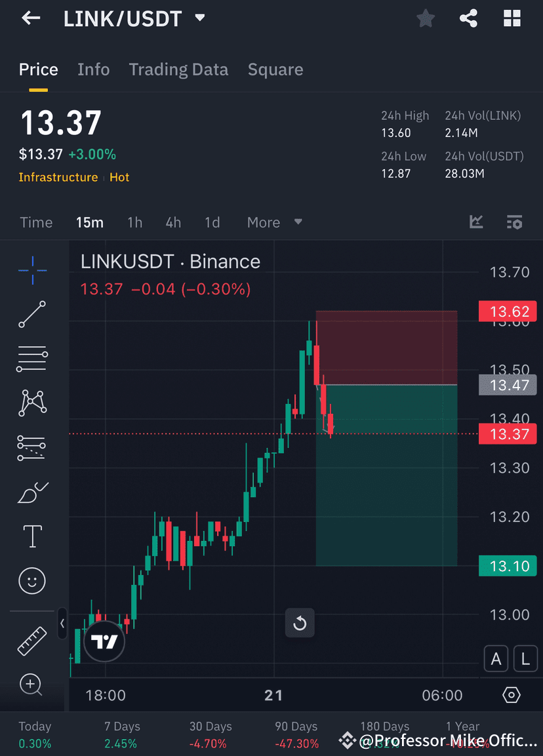
Task: Collapse the drawing tools sidebar
Action: [x=62, y=624]
